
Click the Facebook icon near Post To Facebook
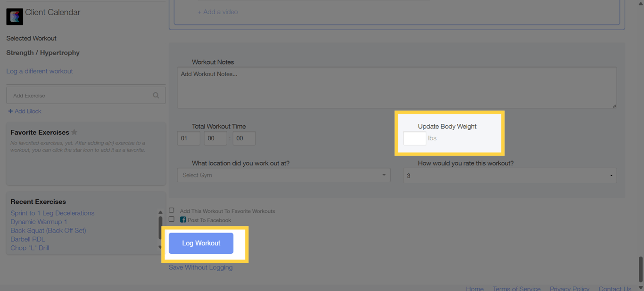pyautogui.click(x=183, y=219)
